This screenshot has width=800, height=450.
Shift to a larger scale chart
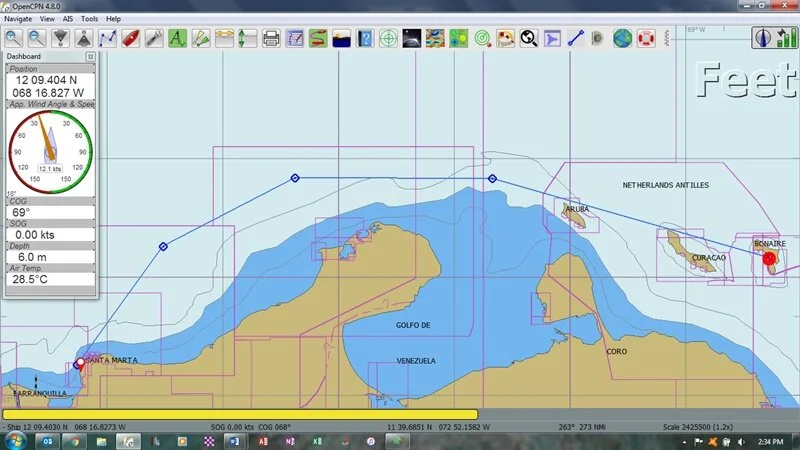tap(60, 38)
